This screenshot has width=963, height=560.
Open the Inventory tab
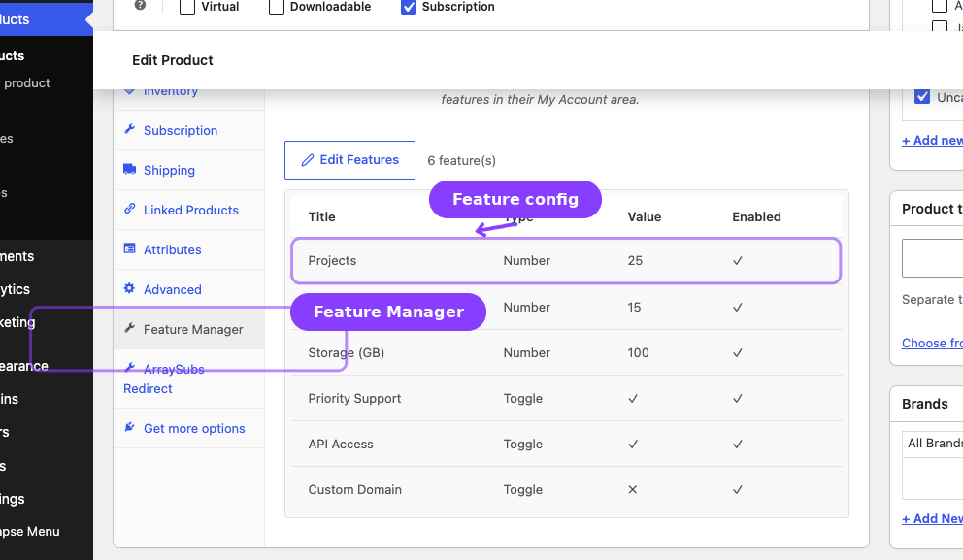point(188,97)
